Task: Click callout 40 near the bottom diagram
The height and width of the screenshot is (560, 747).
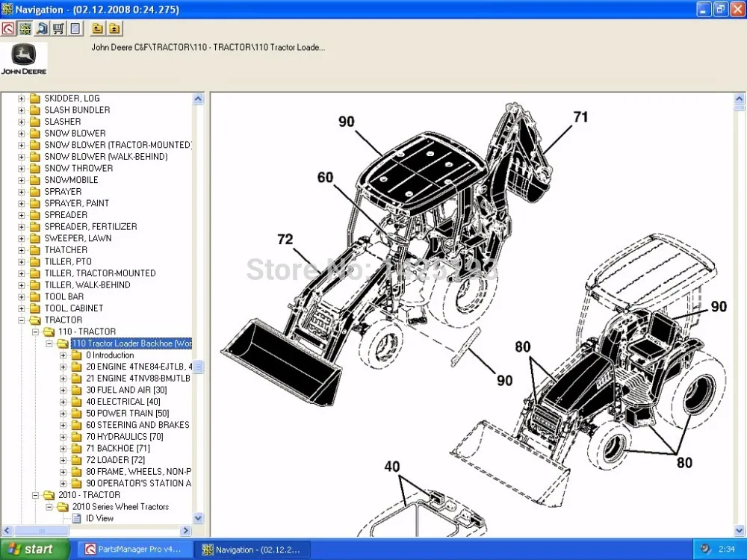Action: (392, 467)
